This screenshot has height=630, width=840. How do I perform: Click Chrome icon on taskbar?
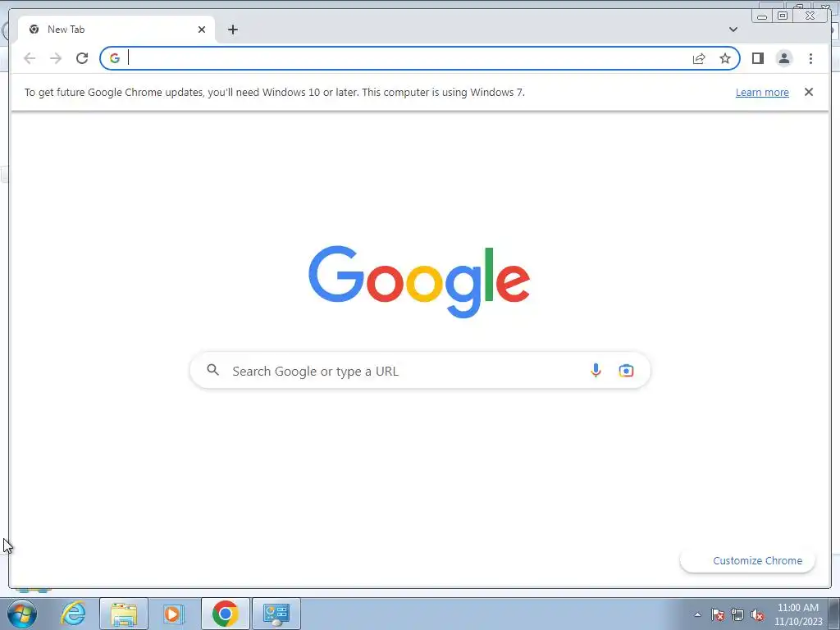[225, 614]
